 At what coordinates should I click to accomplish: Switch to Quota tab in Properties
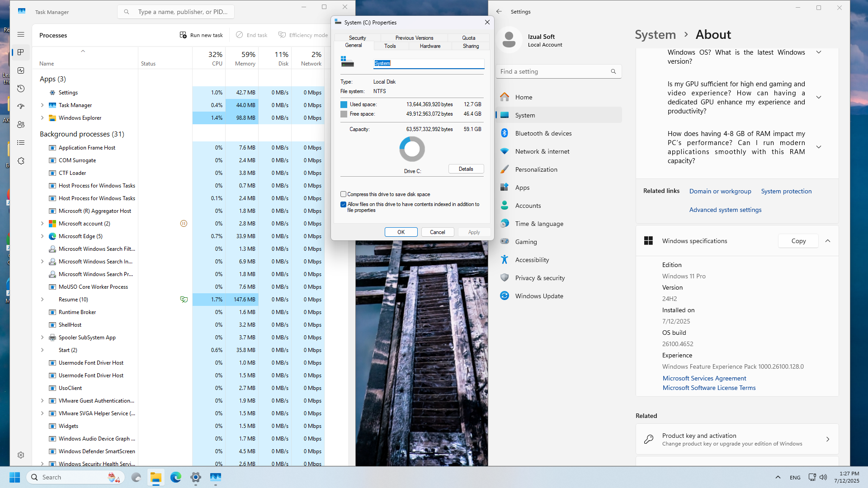(468, 38)
